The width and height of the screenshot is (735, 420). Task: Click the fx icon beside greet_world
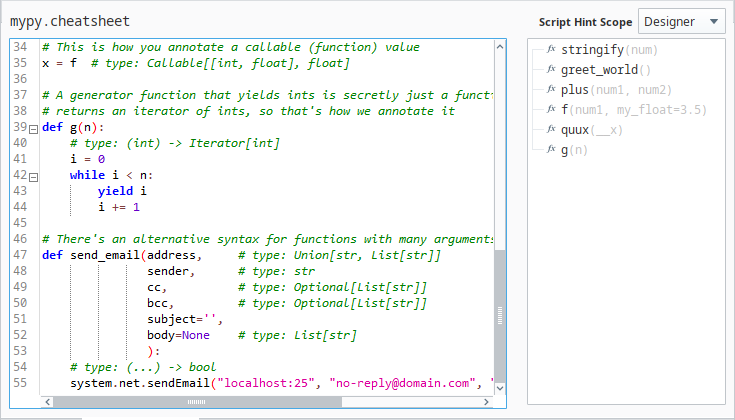coord(551,69)
